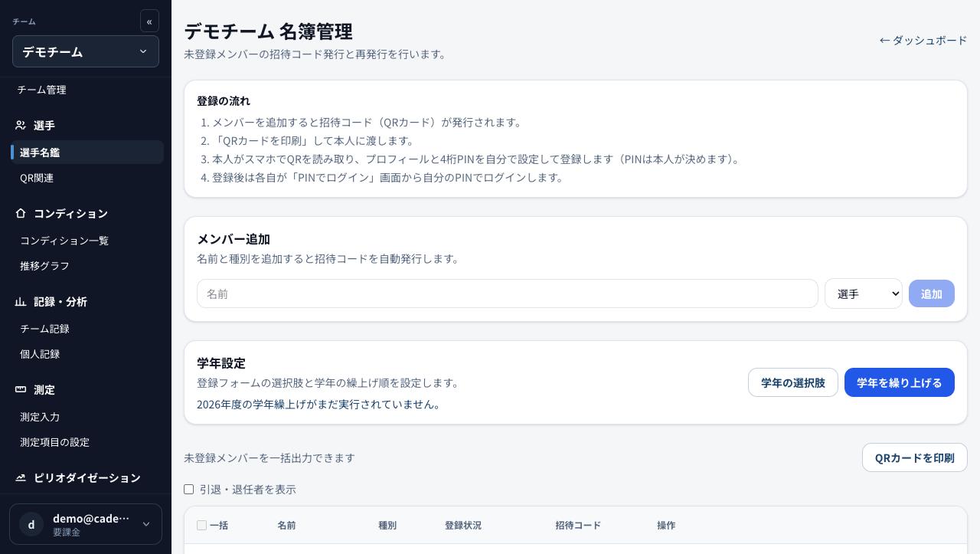This screenshot has width=980, height=554.
Task: Open the デモチーム team selector dropdown
Action: [86, 51]
